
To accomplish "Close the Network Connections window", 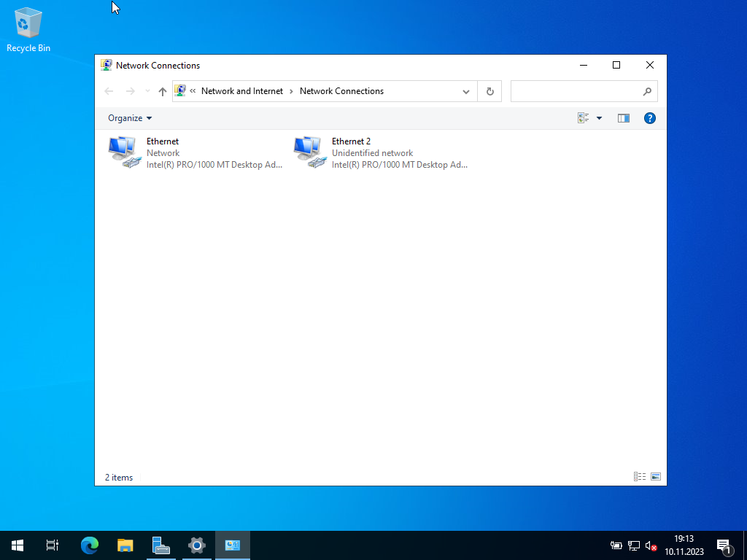I will click(x=650, y=65).
